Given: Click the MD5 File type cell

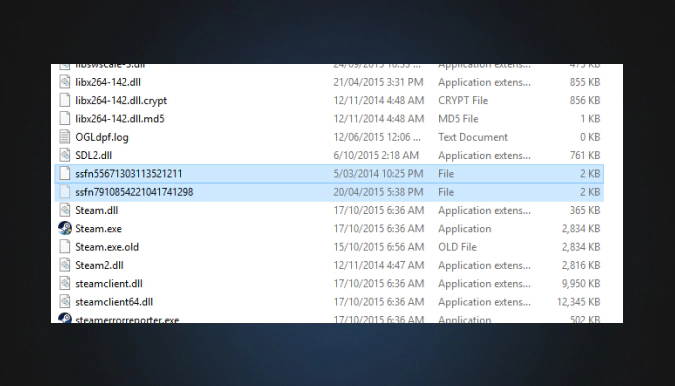Looking at the screenshot, I should pyautogui.click(x=458, y=118).
